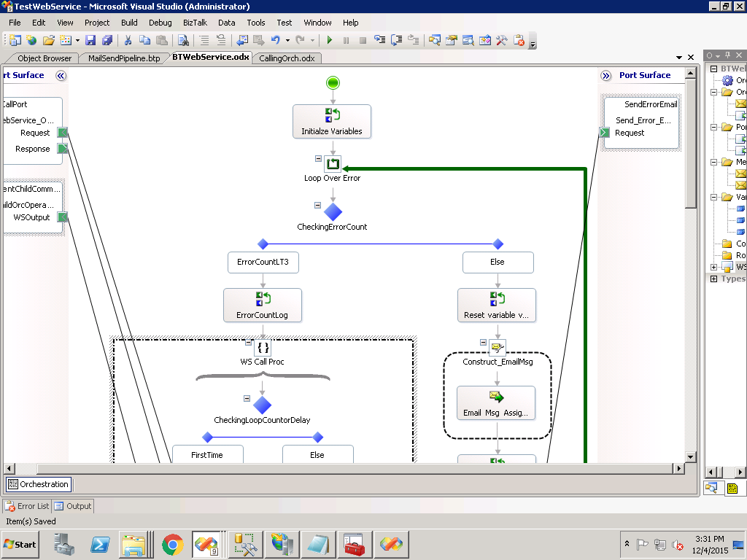Image resolution: width=747 pixels, height=560 pixels.
Task: Select the Reset variable expression shape
Action: pyautogui.click(x=496, y=306)
